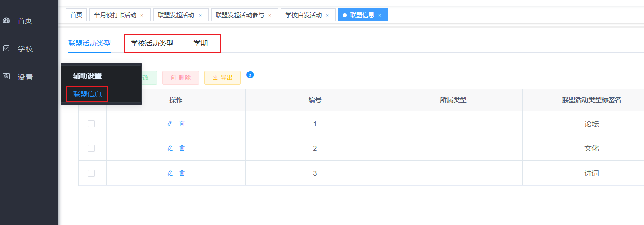This screenshot has height=225, width=644.
Task: Click the trash icon in row 3
Action: [182, 173]
